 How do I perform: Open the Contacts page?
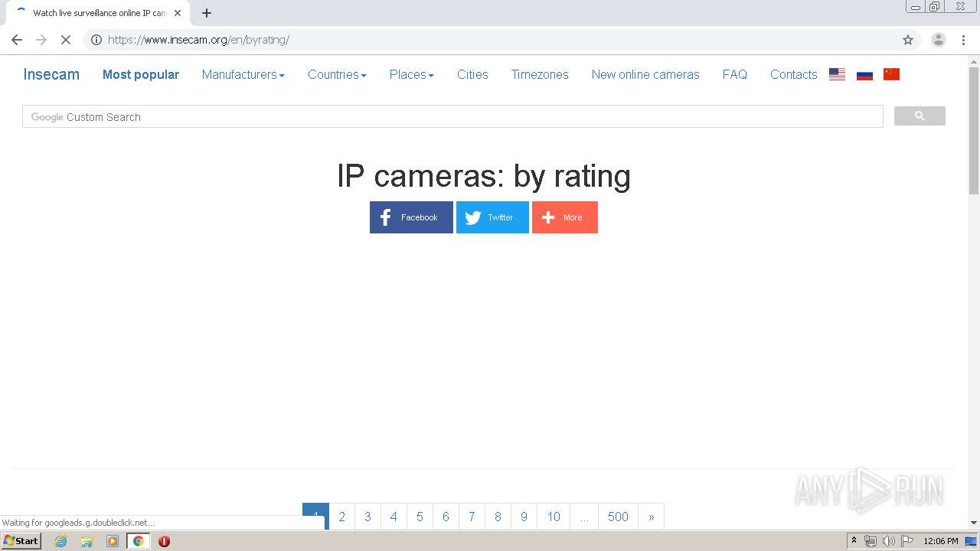click(x=794, y=74)
